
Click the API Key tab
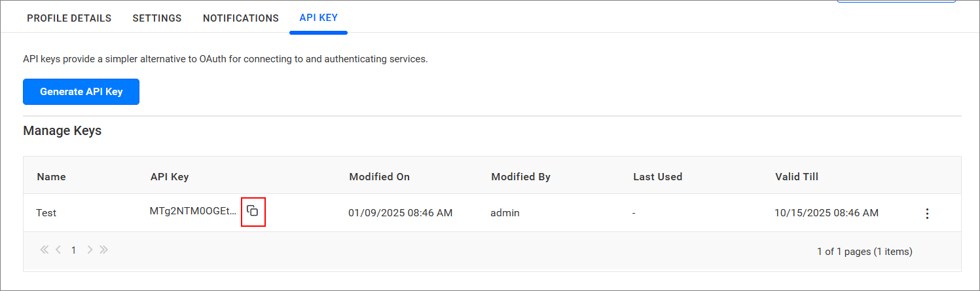click(318, 18)
